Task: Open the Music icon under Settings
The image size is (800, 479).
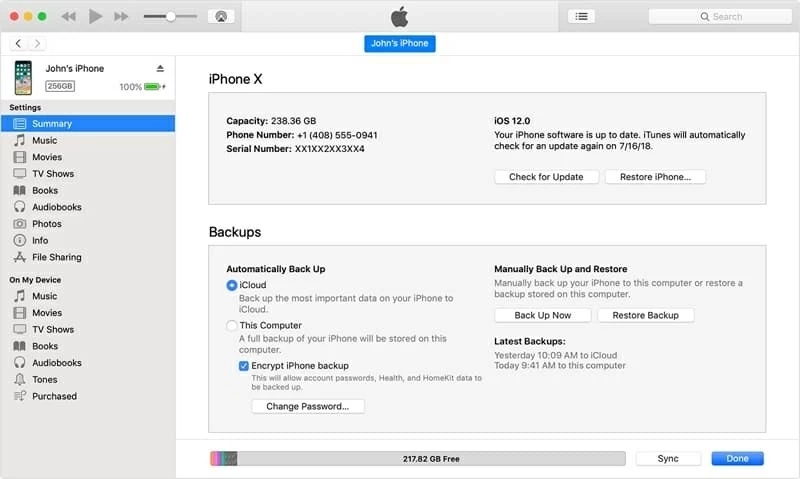Action: coord(19,140)
